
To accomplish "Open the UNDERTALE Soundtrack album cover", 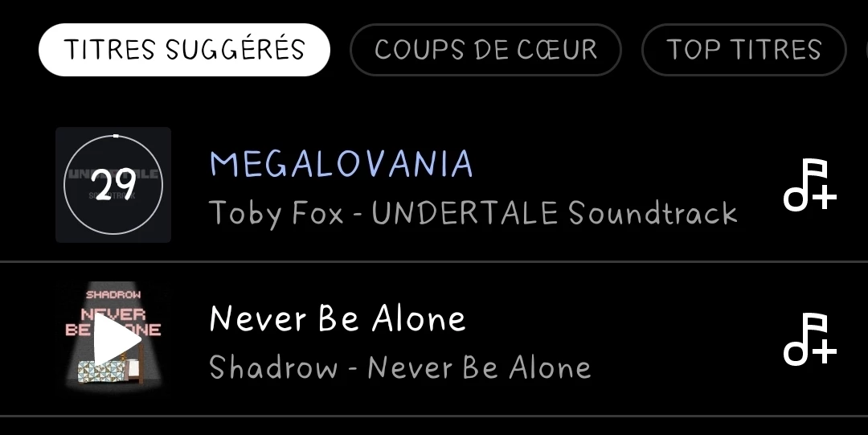I will point(113,185).
